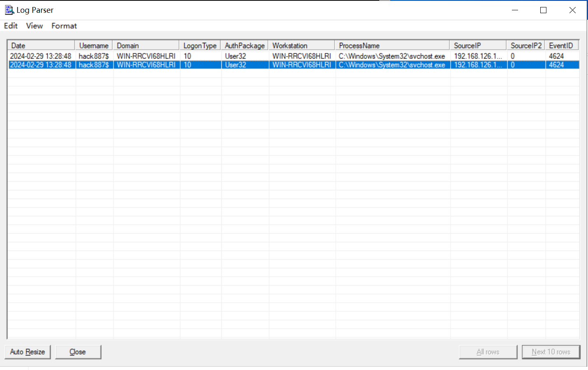Click hack887$ in the highlighted row
Image resolution: width=588 pixels, height=370 pixels.
click(x=94, y=65)
